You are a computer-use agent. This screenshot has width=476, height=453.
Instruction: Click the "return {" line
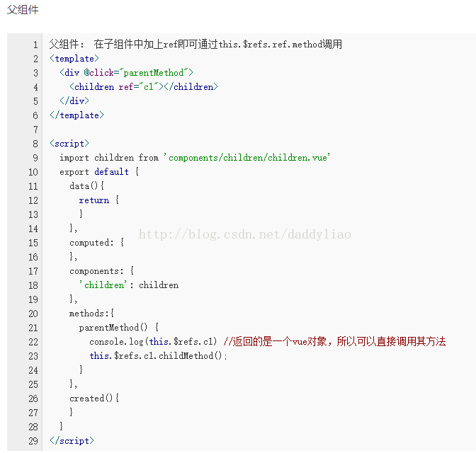click(99, 200)
